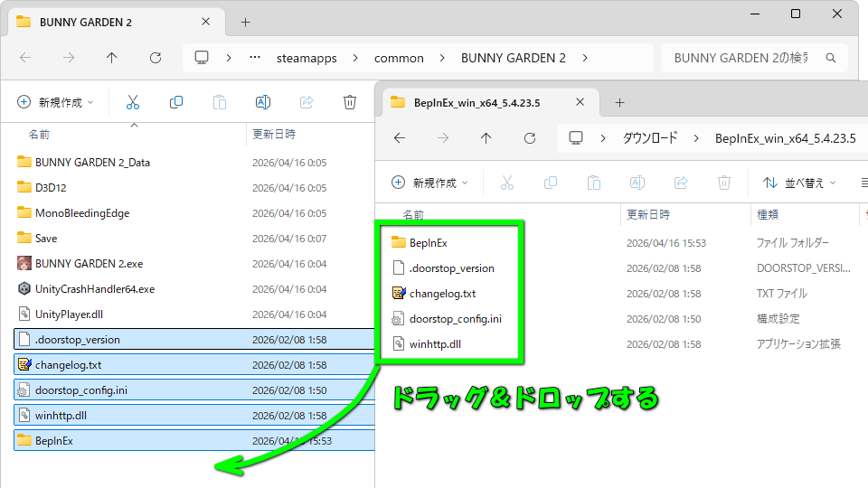The width and height of the screenshot is (868, 488).
Task: Expand the 並べ替え sort dropdown
Action: [x=799, y=183]
